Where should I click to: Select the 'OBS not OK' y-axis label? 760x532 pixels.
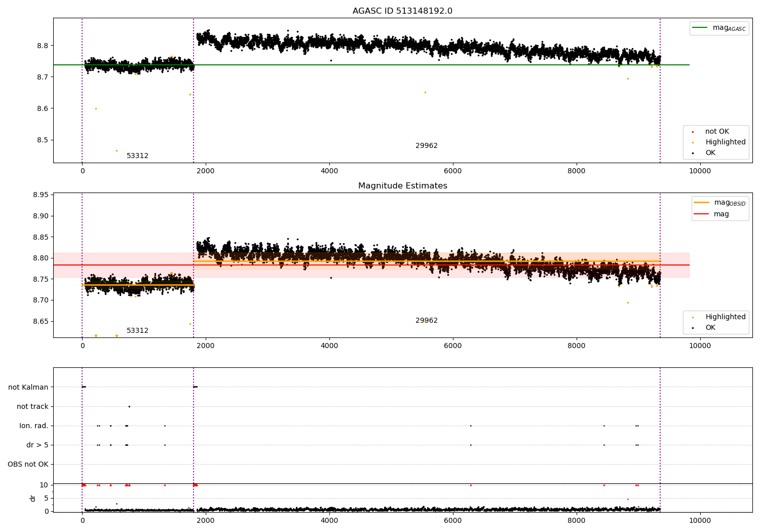tap(28, 465)
